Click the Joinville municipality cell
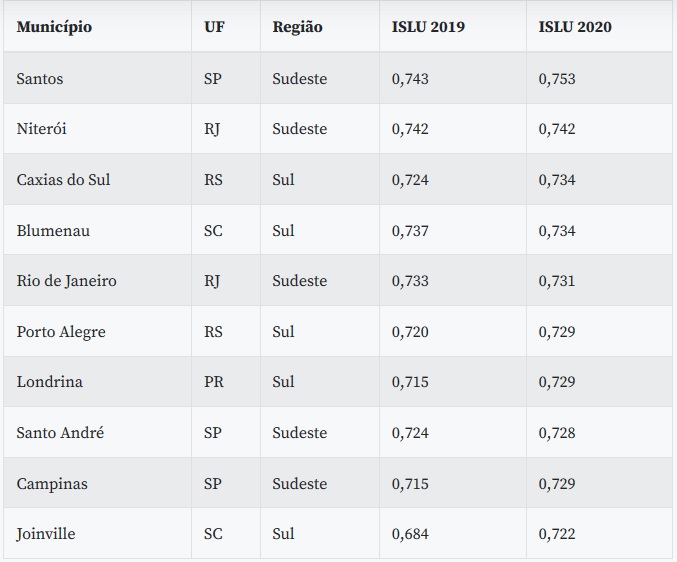 (x=46, y=534)
